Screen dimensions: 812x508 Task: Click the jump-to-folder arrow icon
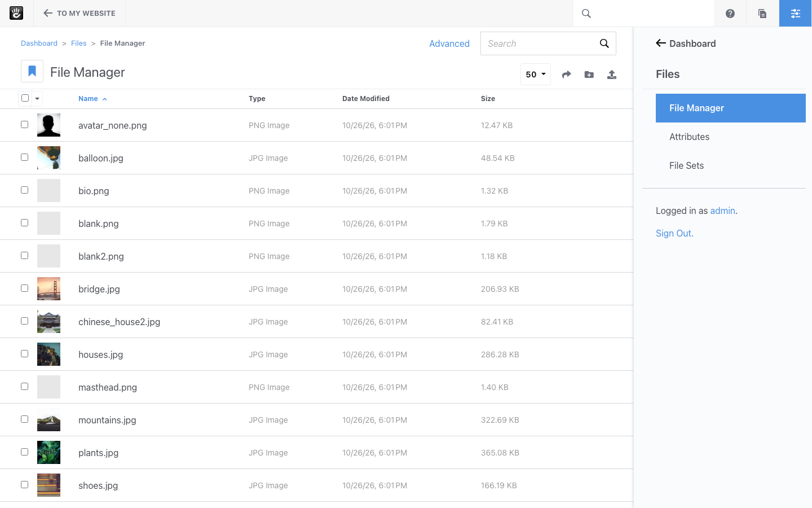tap(567, 75)
